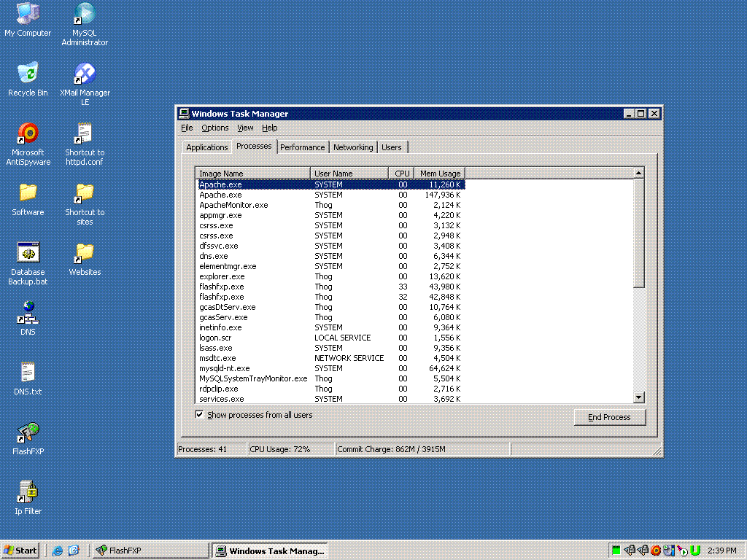Click the Start button on taskbar
Screen dimensions: 747x560
tap(20, 551)
